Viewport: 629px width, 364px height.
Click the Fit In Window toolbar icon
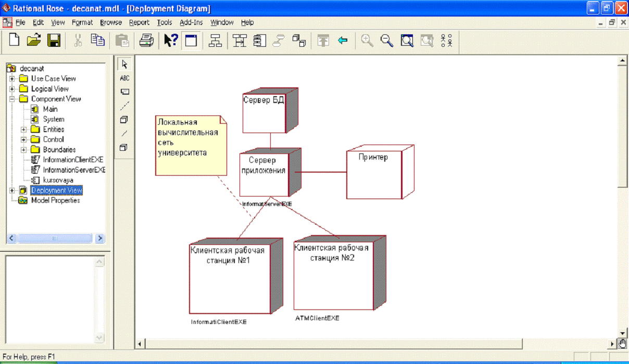(407, 41)
